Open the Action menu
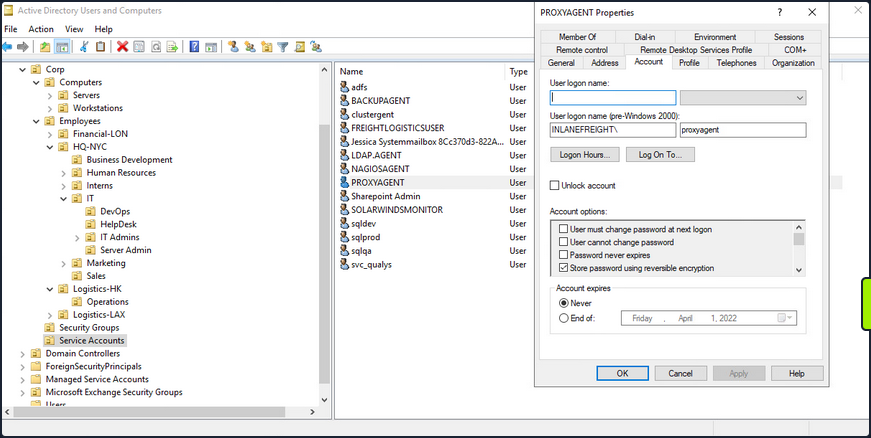This screenshot has width=871, height=438. [x=41, y=29]
